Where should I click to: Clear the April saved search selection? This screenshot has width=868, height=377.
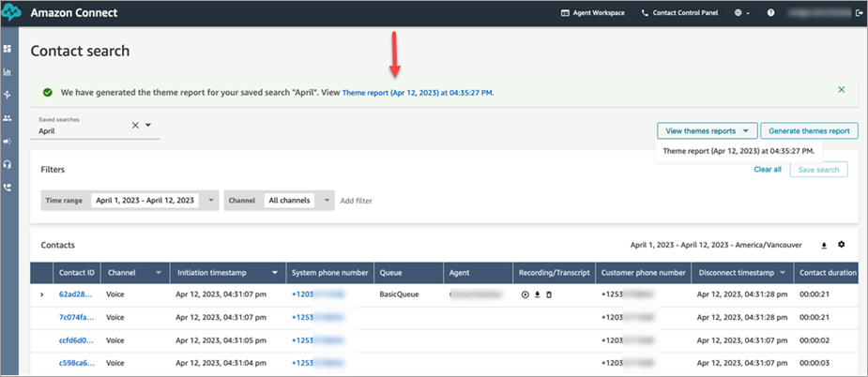click(x=135, y=125)
